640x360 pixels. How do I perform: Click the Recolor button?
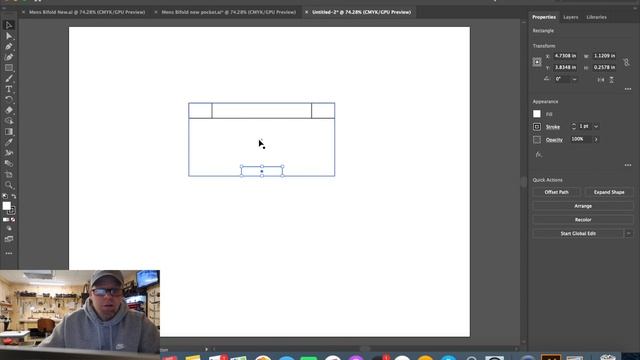(x=583, y=220)
